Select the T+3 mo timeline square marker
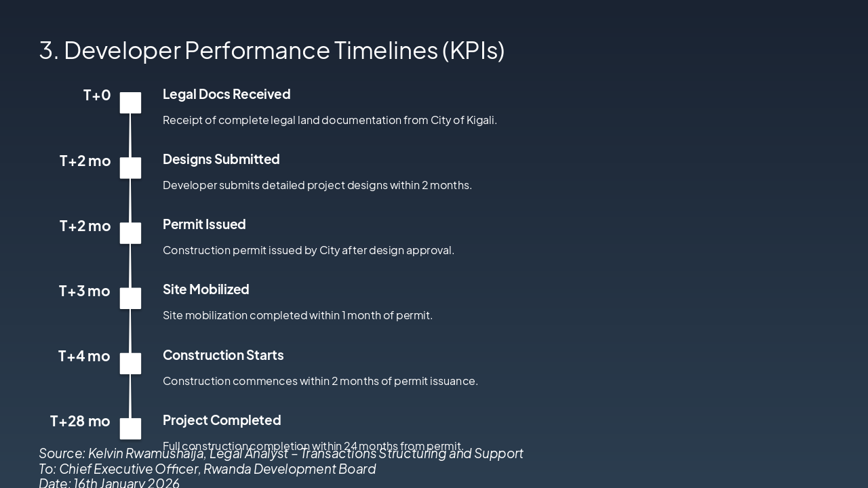This screenshot has width=868, height=488. coord(130,298)
